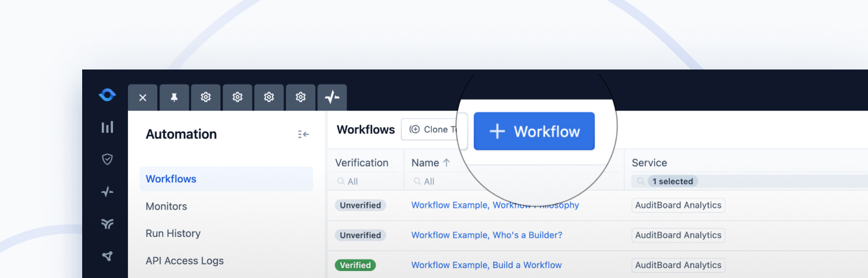
Task: Open the pulse automation icon in left sidebar
Action: pos(107,192)
